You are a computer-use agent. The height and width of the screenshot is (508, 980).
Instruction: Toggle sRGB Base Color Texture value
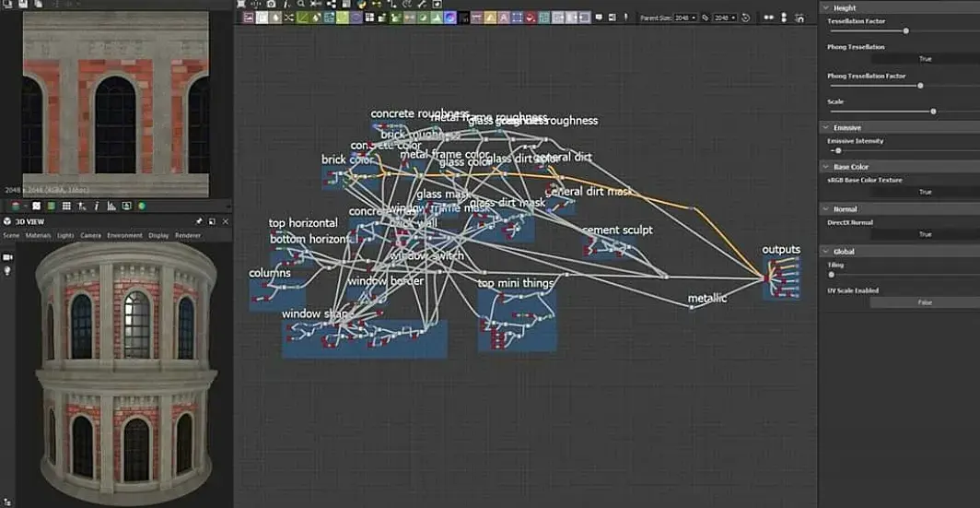(x=926, y=192)
